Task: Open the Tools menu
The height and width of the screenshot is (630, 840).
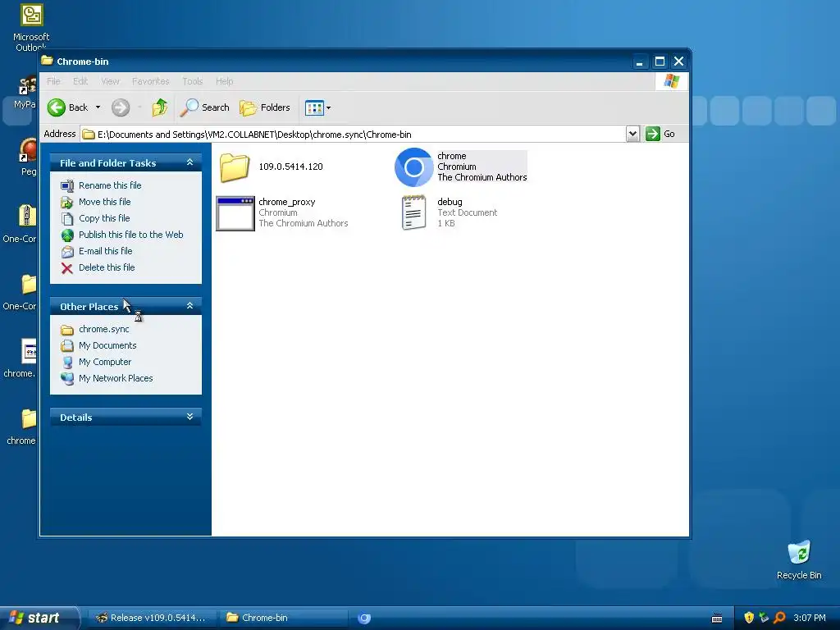Action: (192, 81)
